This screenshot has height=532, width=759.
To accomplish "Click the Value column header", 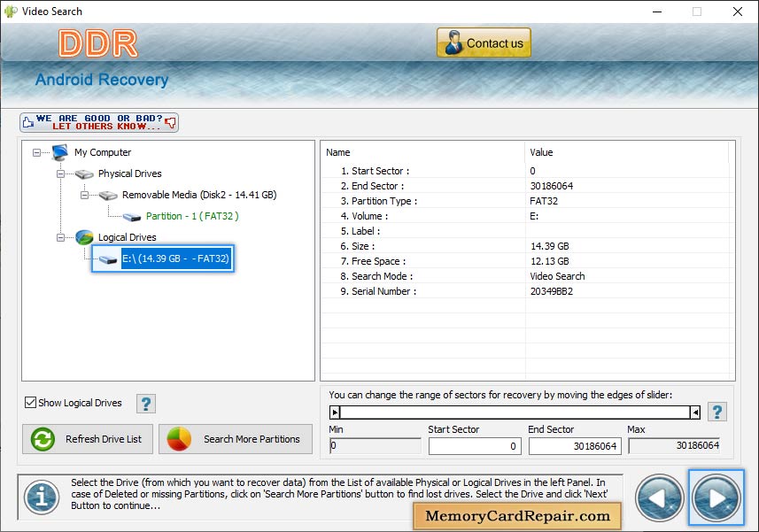I will (627, 152).
